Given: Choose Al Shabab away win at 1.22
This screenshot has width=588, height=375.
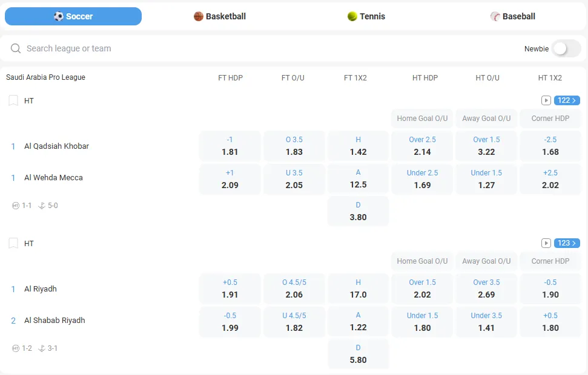Looking at the screenshot, I should coord(358,321).
